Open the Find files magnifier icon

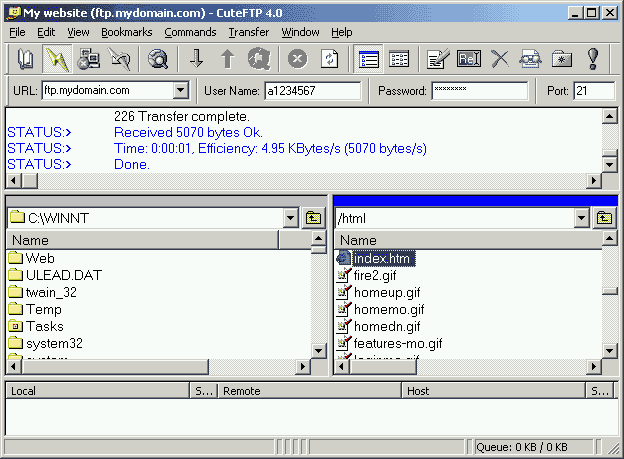click(x=158, y=59)
